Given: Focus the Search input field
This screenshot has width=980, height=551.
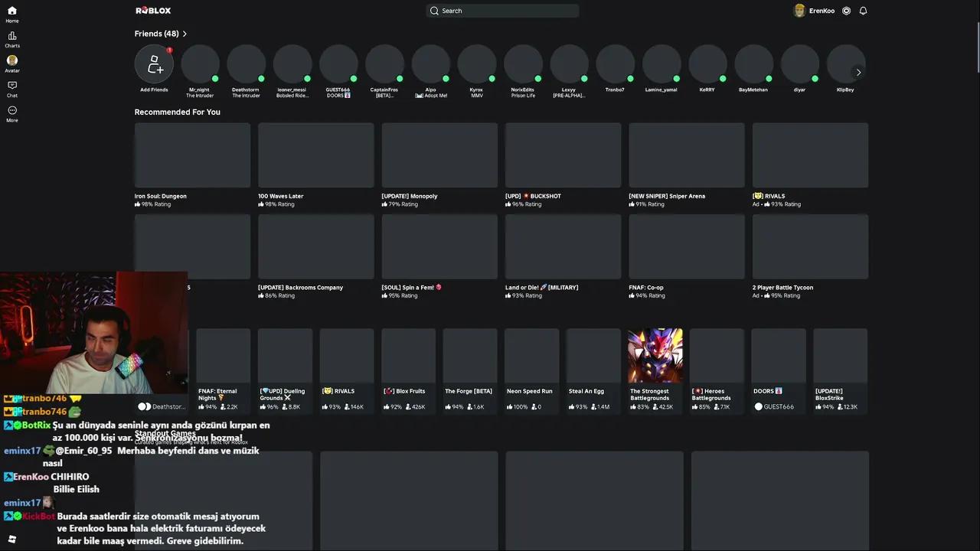Looking at the screenshot, I should click(502, 11).
